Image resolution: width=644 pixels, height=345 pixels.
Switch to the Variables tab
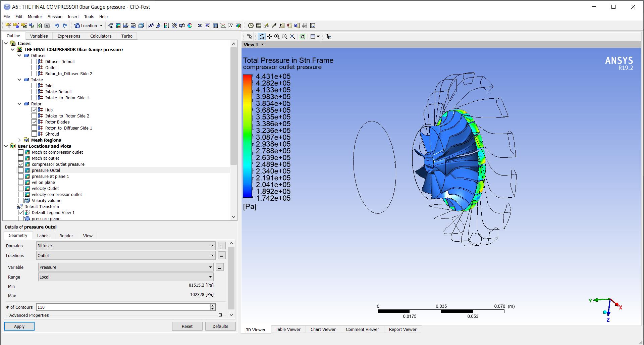click(x=39, y=36)
